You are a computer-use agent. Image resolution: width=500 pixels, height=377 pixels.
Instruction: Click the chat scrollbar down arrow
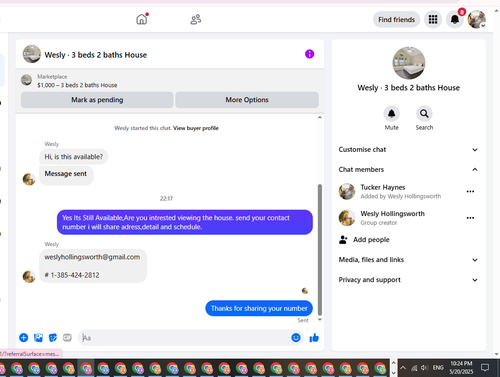coord(320,319)
